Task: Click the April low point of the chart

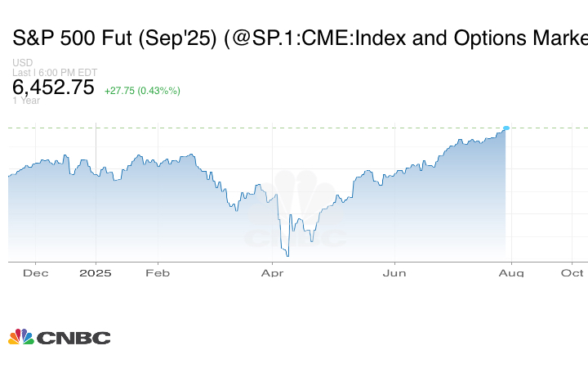Action: pyautogui.click(x=287, y=255)
